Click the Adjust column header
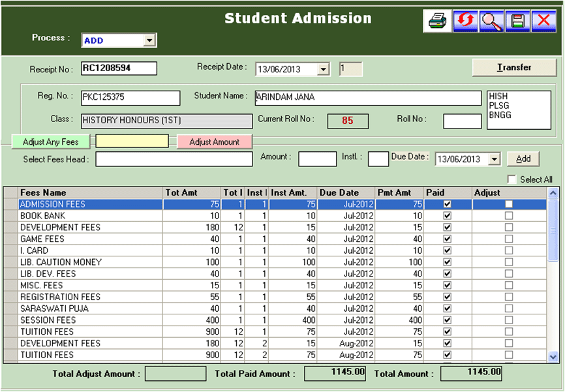Screen dimensions: 565x392 click(x=510, y=193)
